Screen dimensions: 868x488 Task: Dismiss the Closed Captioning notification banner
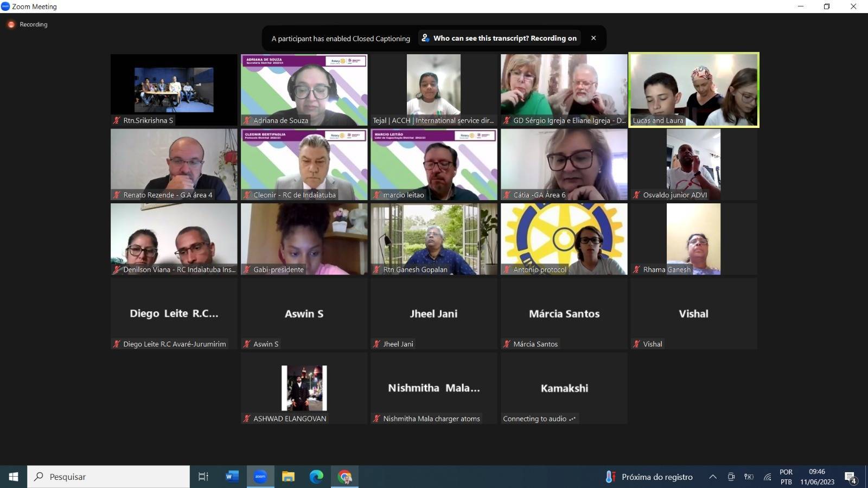(x=593, y=38)
